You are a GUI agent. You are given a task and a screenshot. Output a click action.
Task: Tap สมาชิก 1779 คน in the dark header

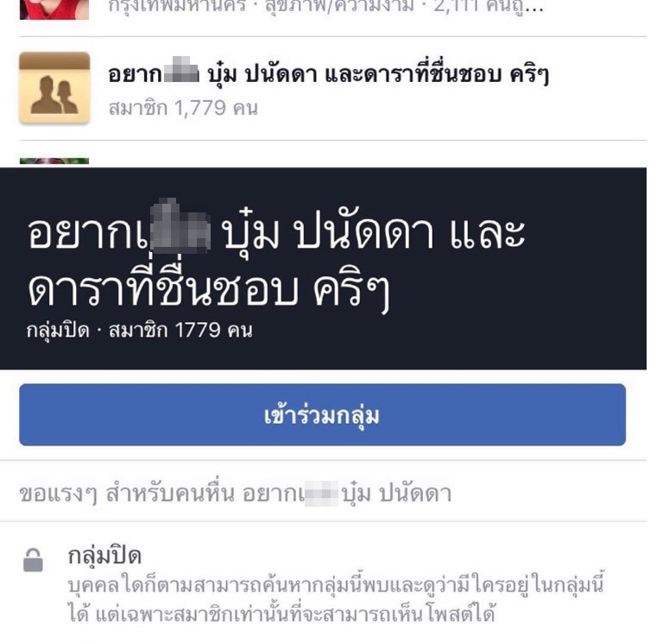point(180,331)
